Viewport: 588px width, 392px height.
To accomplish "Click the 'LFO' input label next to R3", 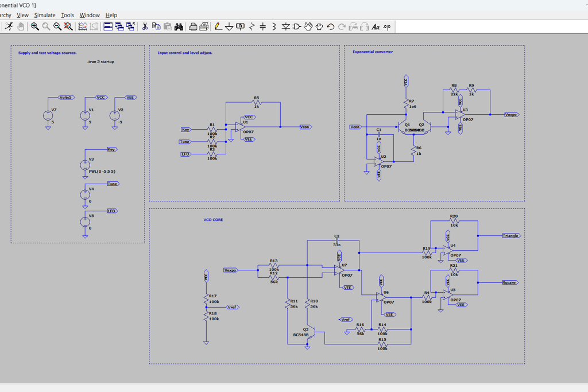I will (x=185, y=154).
